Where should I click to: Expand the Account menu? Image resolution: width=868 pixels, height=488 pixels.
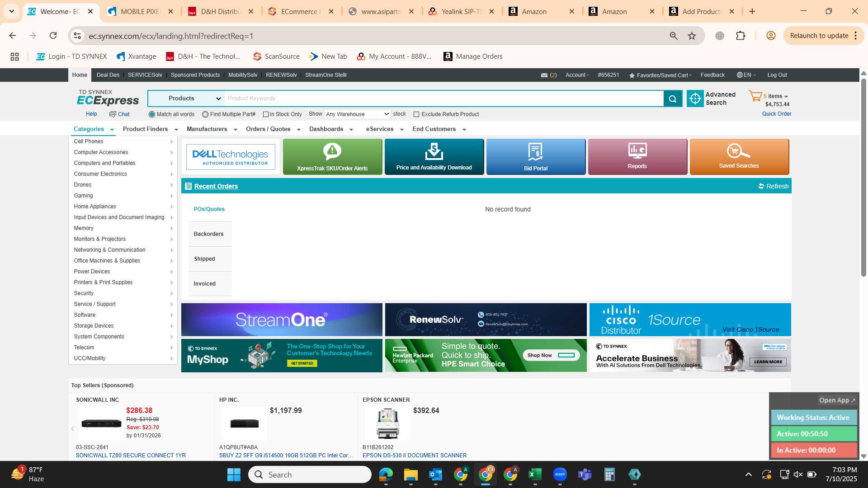coord(577,75)
